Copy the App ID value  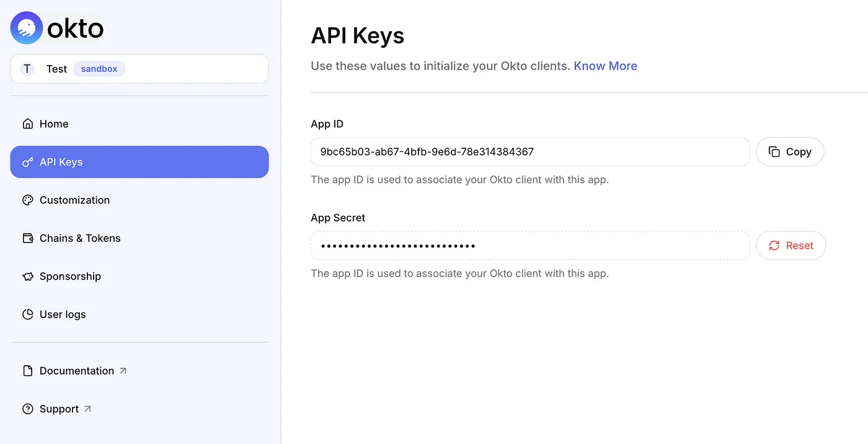(x=790, y=151)
